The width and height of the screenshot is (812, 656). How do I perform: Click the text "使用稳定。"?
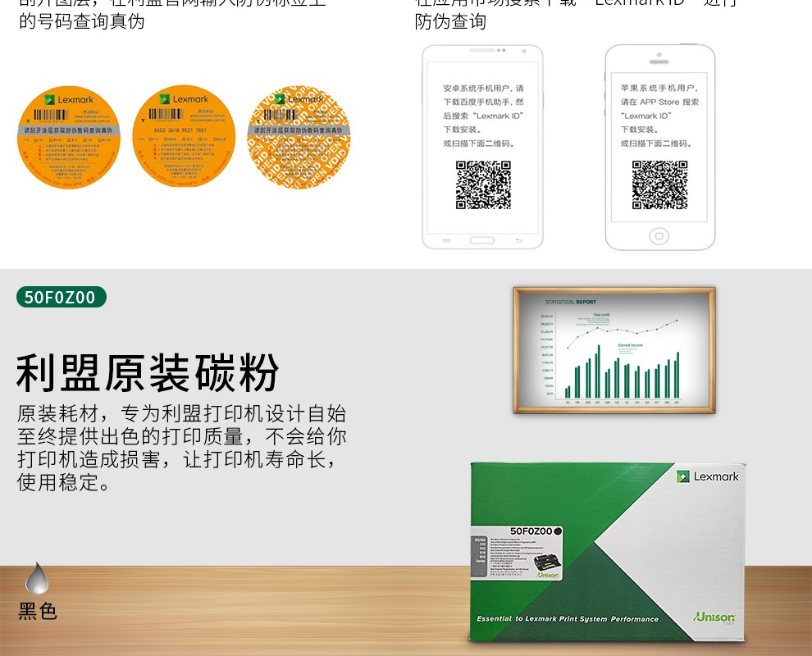pos(64,482)
